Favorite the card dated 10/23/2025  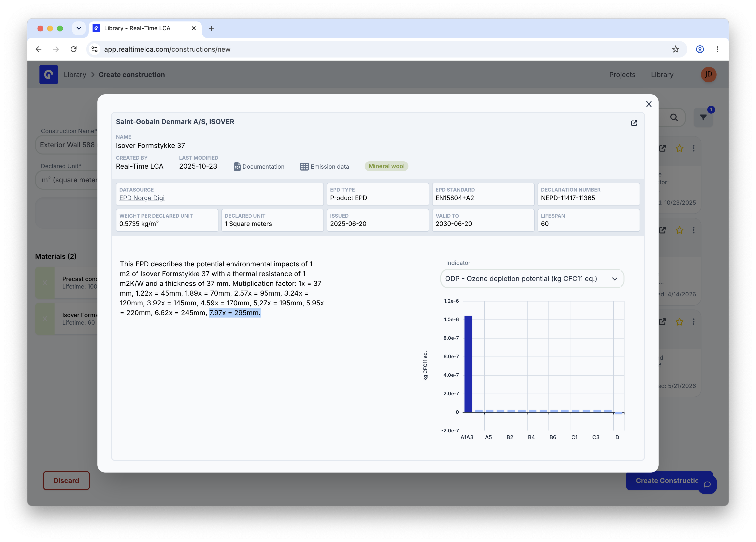click(x=679, y=148)
